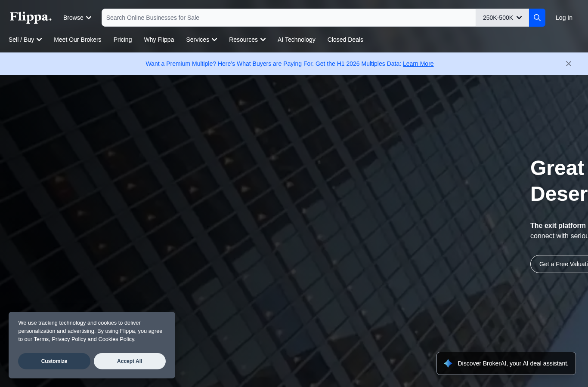Open the AI Technology page
Image resolution: width=588 pixels, height=387 pixels.
click(x=297, y=40)
